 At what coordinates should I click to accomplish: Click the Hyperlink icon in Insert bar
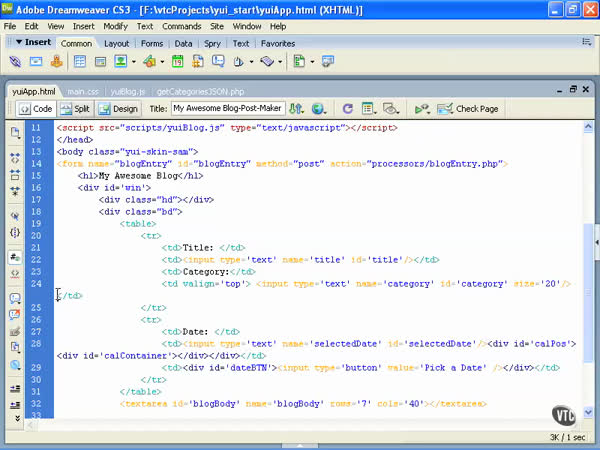tap(15, 62)
